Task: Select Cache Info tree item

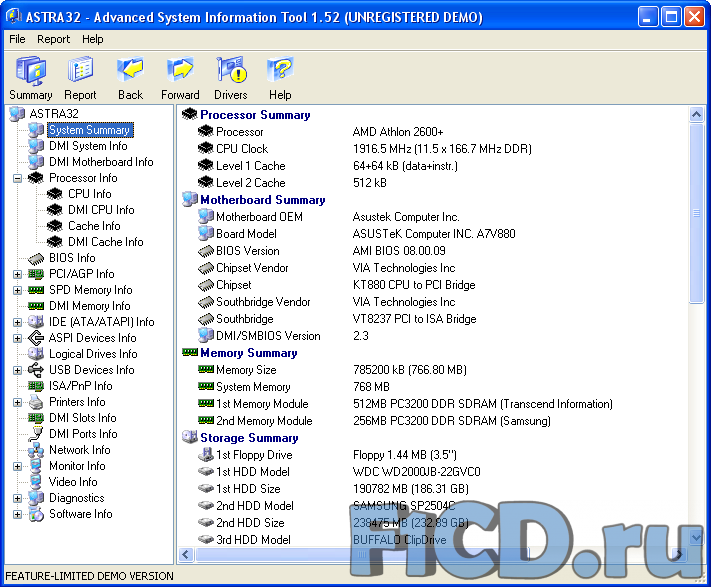Action: 94,226
